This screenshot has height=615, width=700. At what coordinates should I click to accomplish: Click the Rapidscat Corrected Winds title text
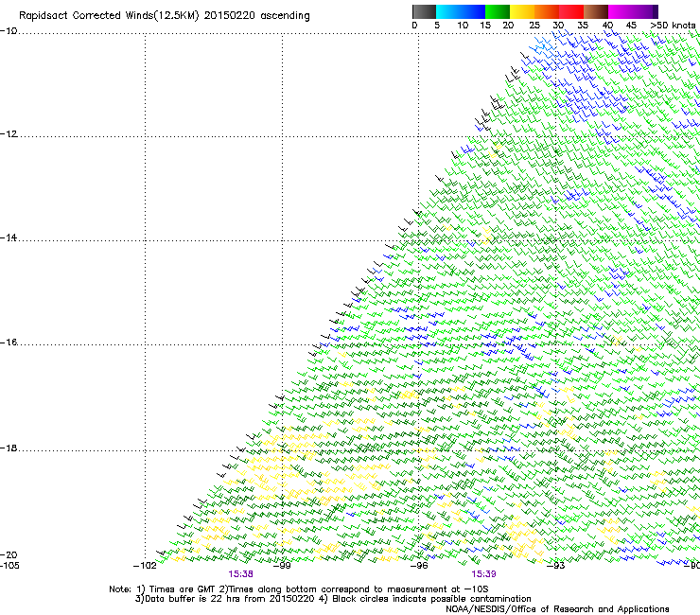[x=165, y=16]
